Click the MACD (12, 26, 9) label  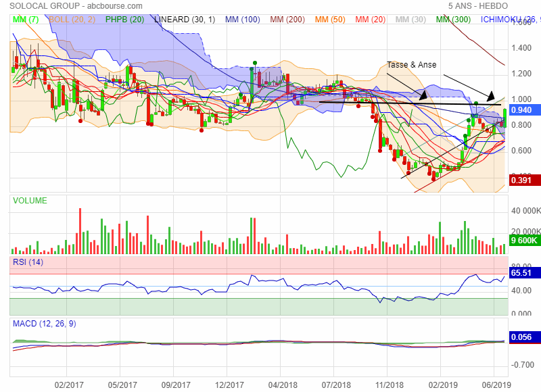tap(44, 324)
